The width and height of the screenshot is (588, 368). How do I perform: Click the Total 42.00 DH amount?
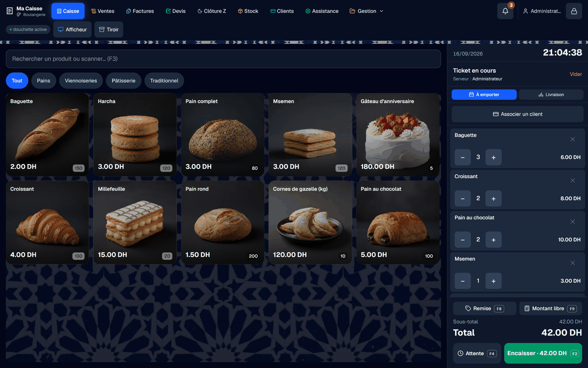(x=562, y=333)
